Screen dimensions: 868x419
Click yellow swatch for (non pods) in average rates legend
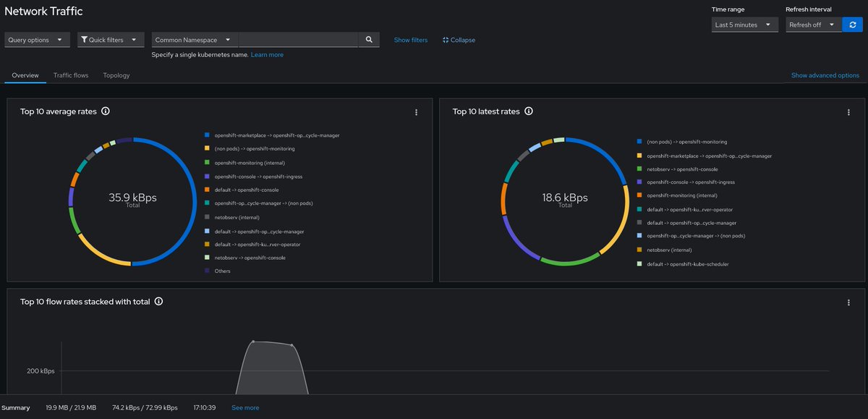[x=207, y=148]
